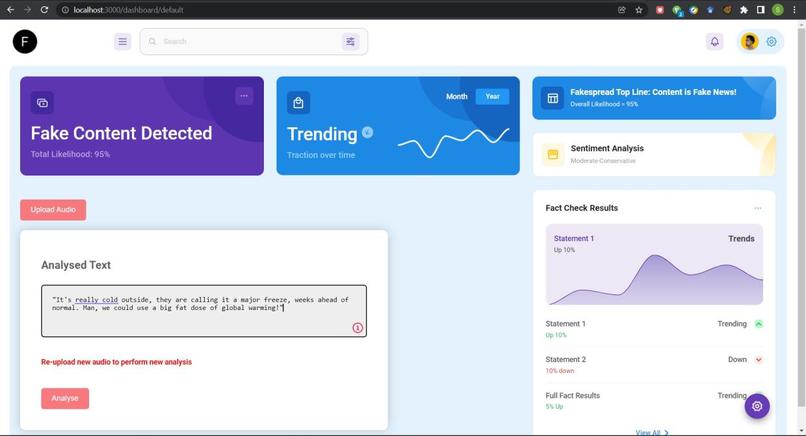
Task: Open browser extensions puzzle icon
Action: click(x=743, y=10)
